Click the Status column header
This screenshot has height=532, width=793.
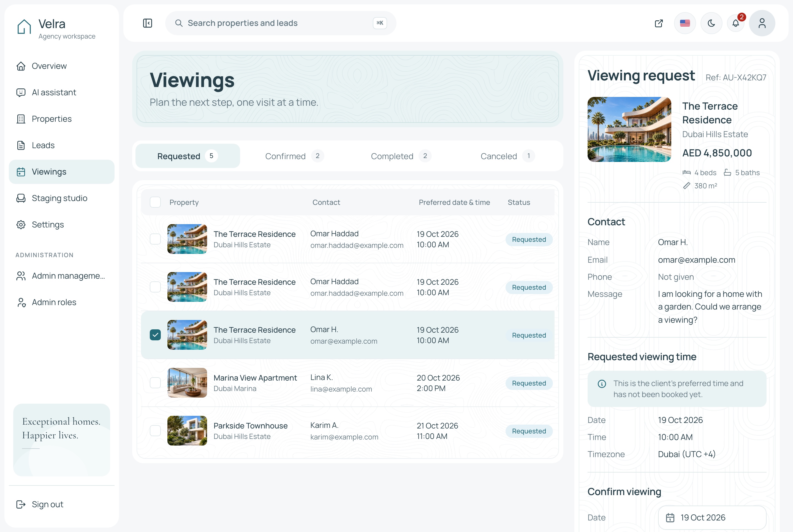coord(518,202)
